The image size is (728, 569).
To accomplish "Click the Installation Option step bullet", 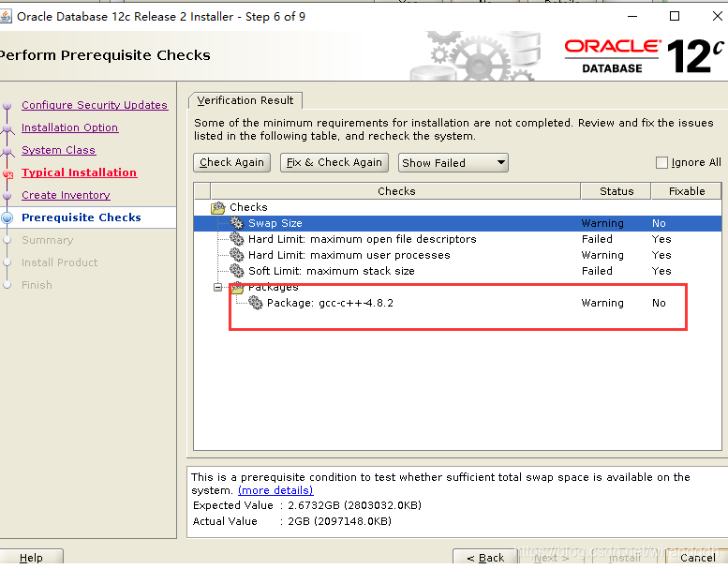I will click(x=7, y=128).
